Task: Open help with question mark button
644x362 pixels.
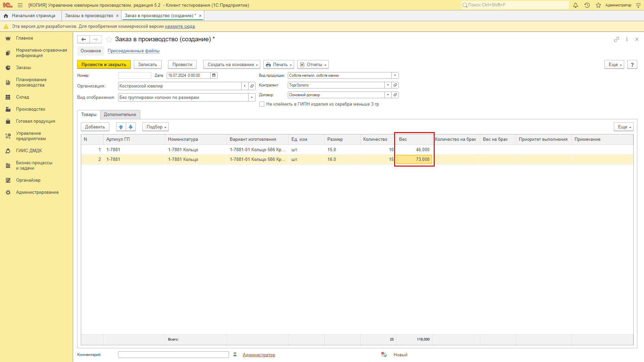Action: [632, 64]
